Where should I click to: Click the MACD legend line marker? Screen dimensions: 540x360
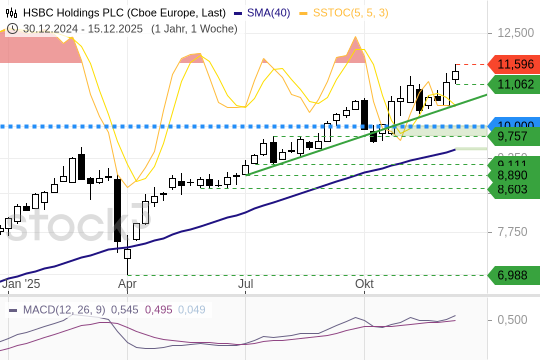pyautogui.click(x=13, y=310)
